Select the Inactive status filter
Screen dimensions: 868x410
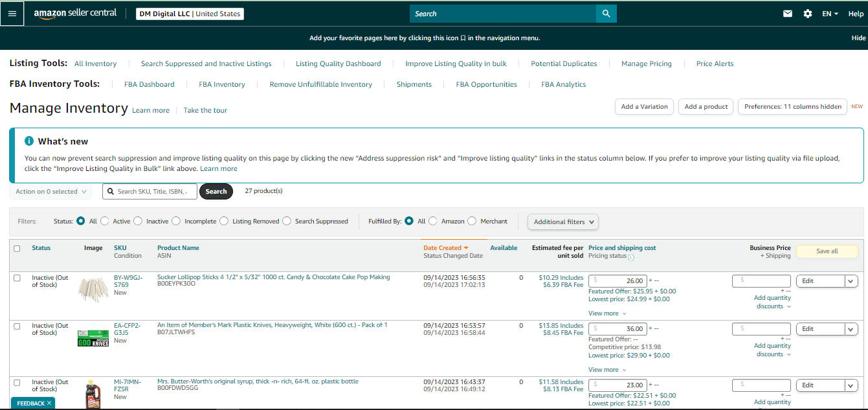click(x=138, y=221)
